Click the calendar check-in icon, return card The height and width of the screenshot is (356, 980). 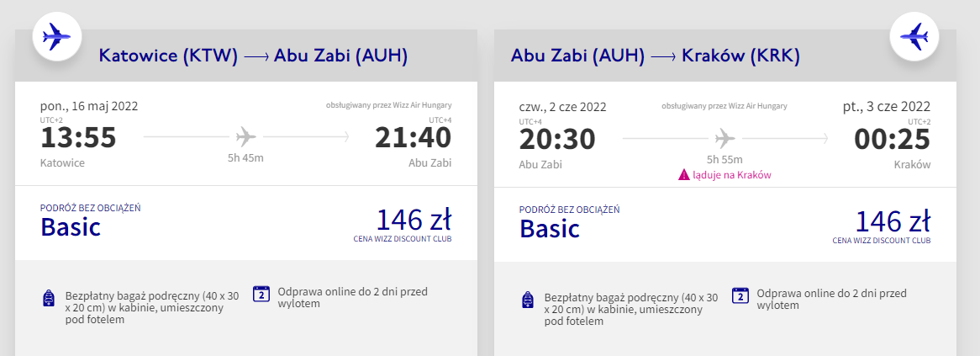tap(740, 294)
